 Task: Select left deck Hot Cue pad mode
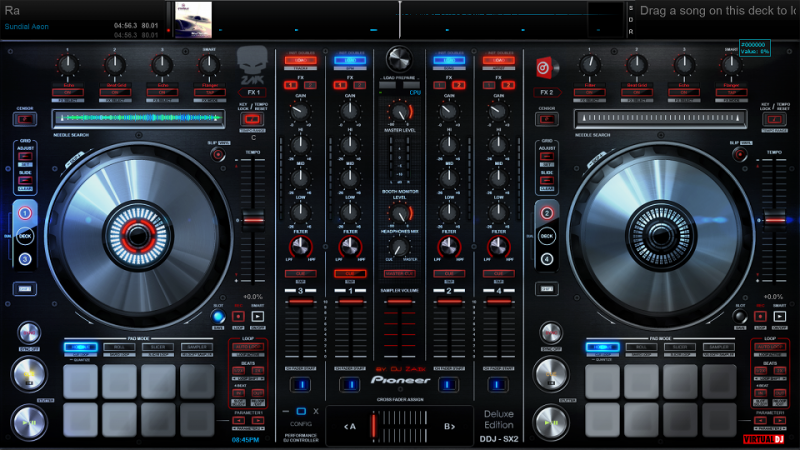tap(81, 347)
